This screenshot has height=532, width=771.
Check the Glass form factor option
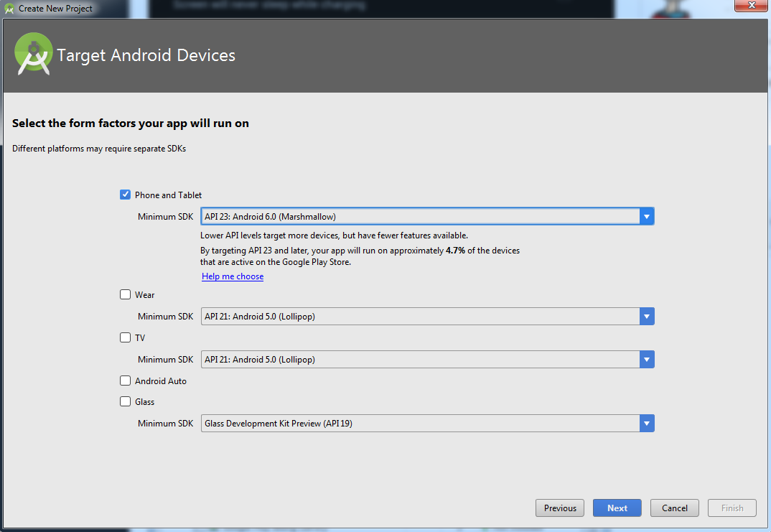coord(126,402)
